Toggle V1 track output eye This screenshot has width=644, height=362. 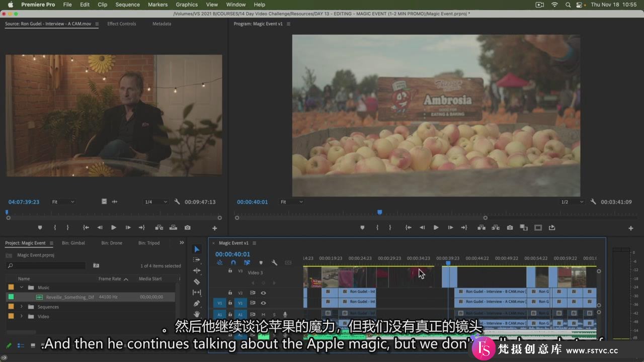coord(263,303)
